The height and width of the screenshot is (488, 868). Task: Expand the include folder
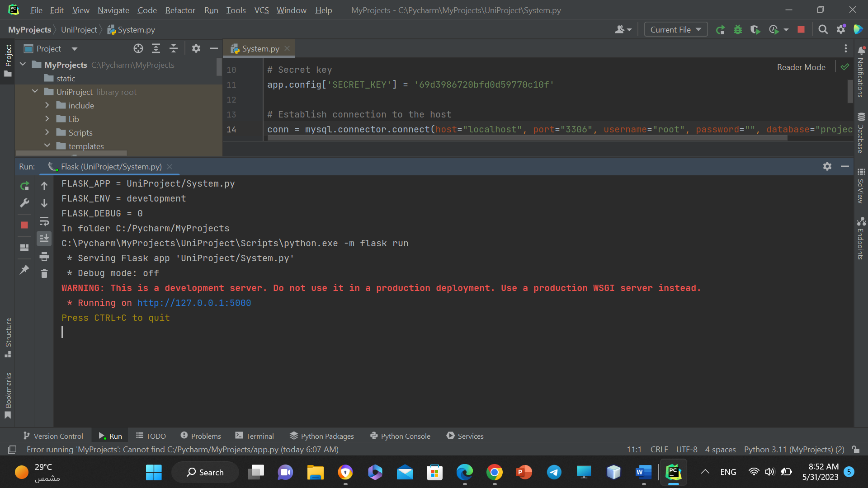(x=47, y=105)
